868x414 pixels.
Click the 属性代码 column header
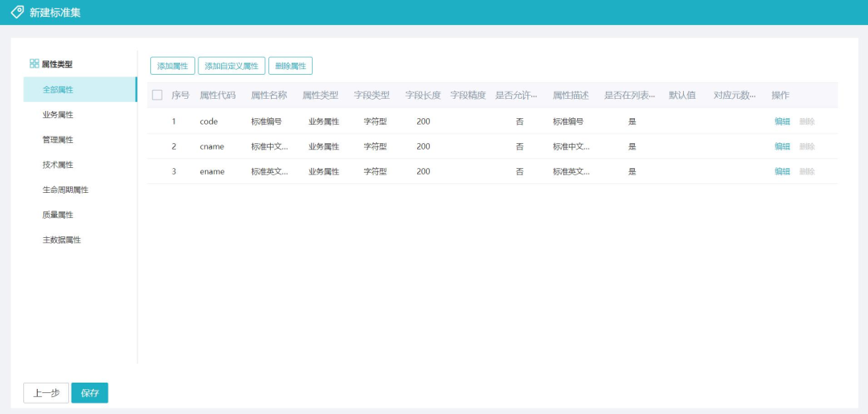pos(218,95)
